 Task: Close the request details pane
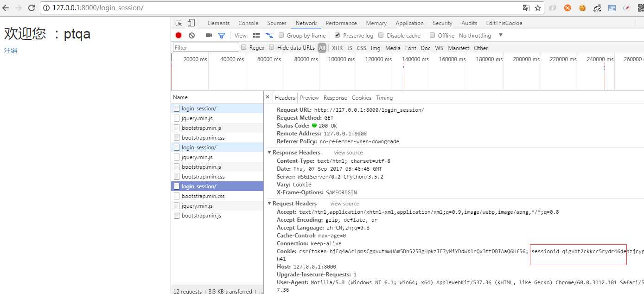(268, 97)
